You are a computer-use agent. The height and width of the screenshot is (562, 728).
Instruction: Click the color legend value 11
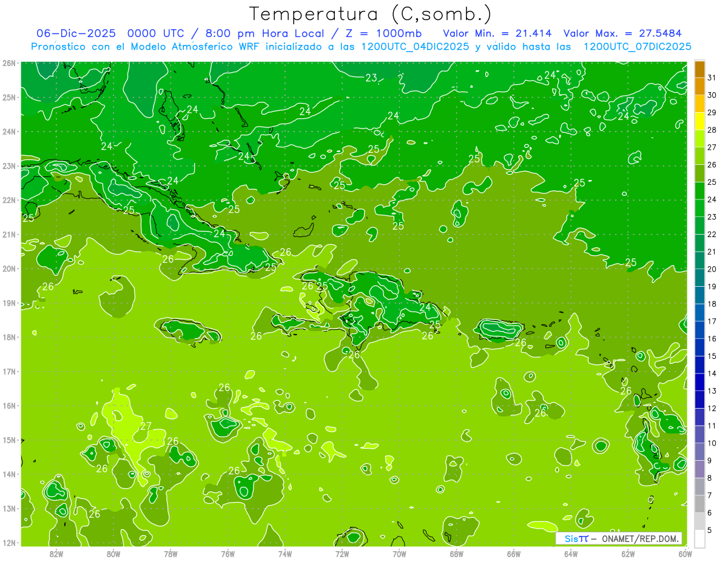(712, 426)
